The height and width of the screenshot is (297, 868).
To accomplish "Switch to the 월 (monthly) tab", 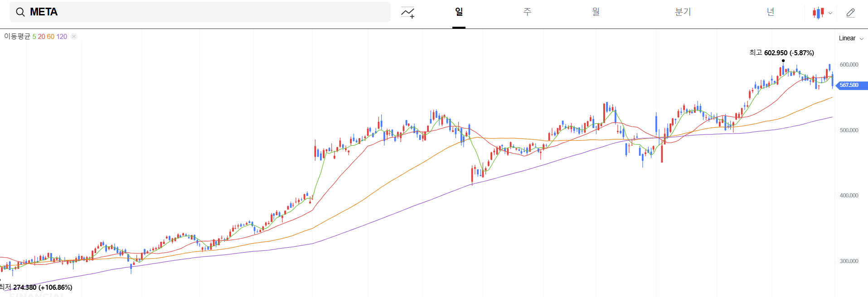I will (596, 12).
